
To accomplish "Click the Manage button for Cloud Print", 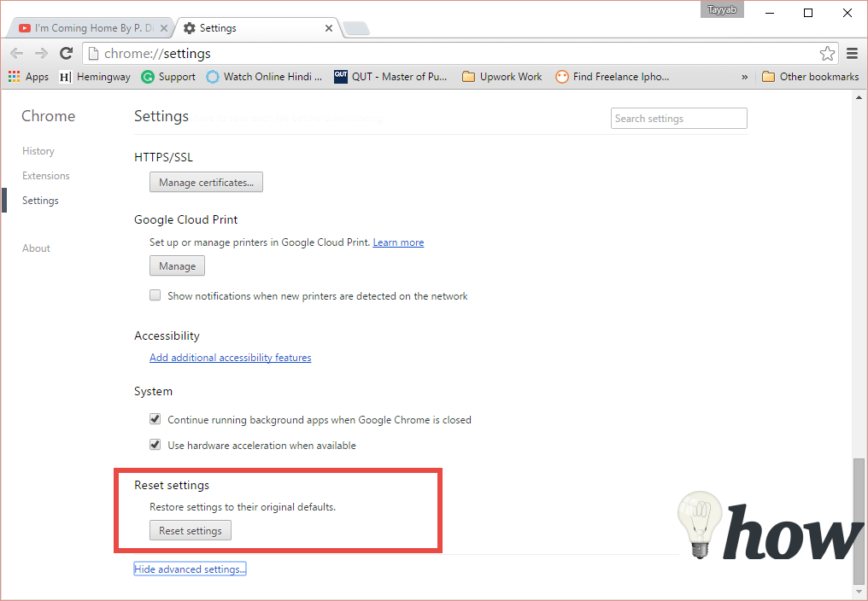I will 177,265.
